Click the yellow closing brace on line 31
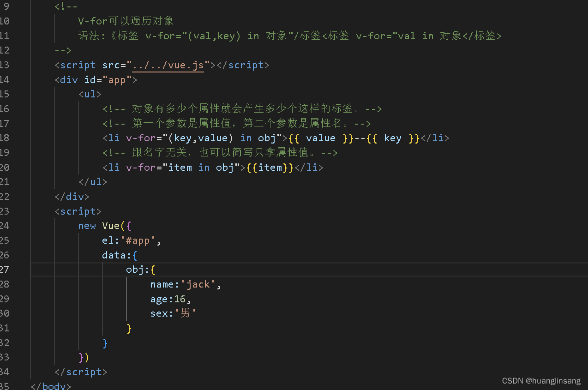 (x=129, y=329)
